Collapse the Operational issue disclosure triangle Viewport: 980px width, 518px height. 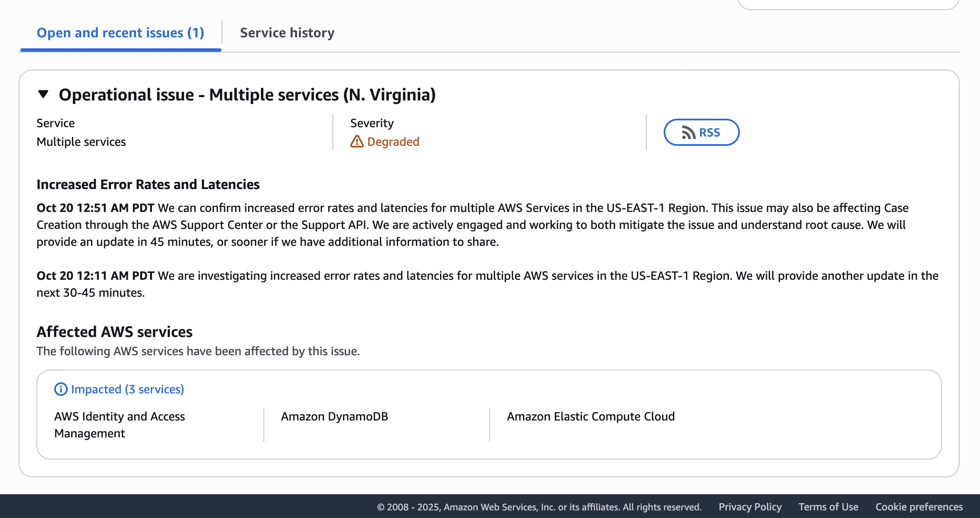(x=43, y=94)
